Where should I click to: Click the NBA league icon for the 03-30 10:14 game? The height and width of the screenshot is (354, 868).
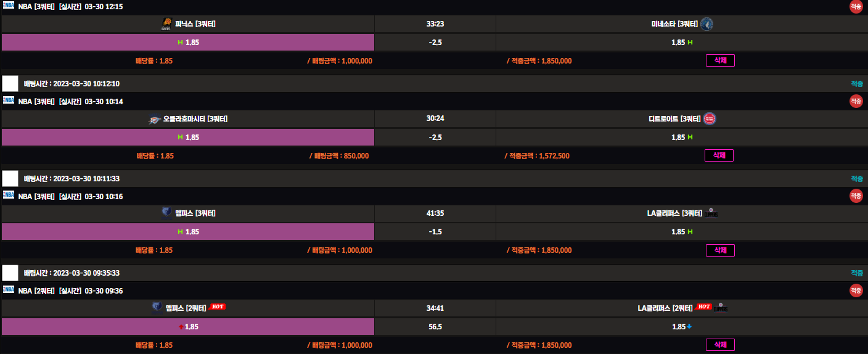point(9,101)
